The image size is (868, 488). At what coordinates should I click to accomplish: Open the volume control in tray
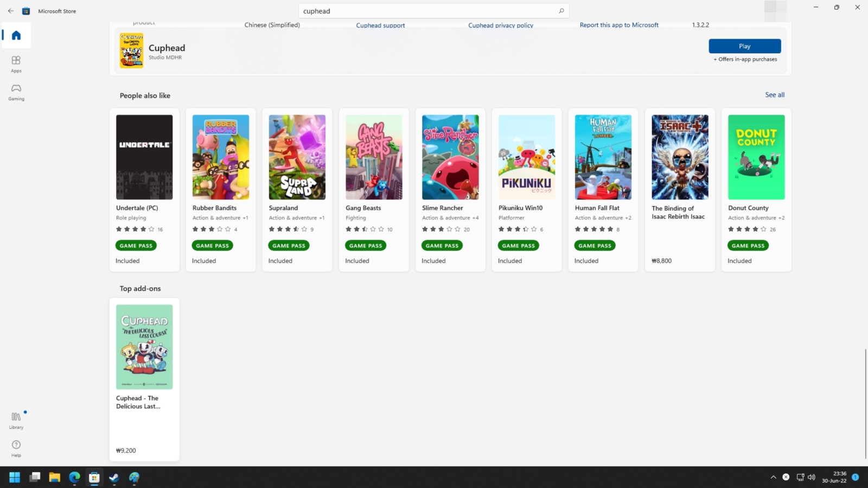tap(812, 477)
